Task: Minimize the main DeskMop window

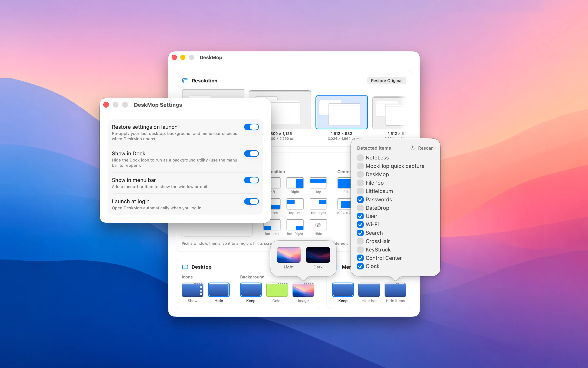Action: (x=183, y=57)
